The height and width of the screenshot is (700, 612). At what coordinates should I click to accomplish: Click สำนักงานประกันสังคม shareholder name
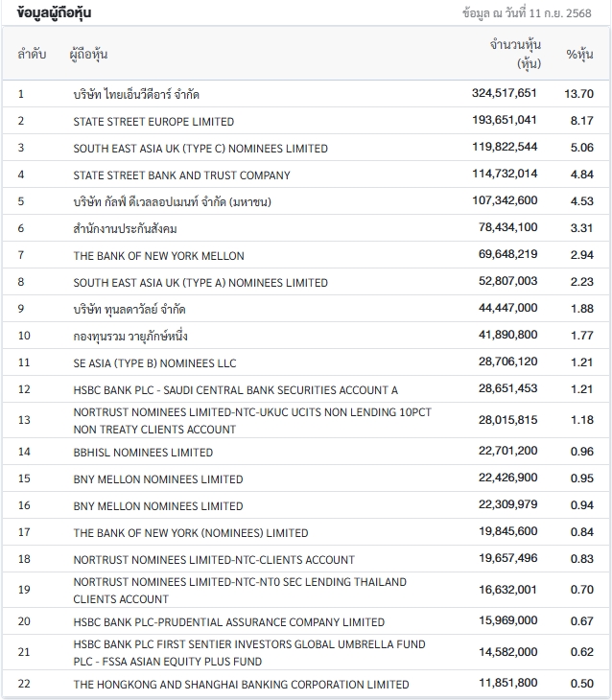tap(126, 229)
